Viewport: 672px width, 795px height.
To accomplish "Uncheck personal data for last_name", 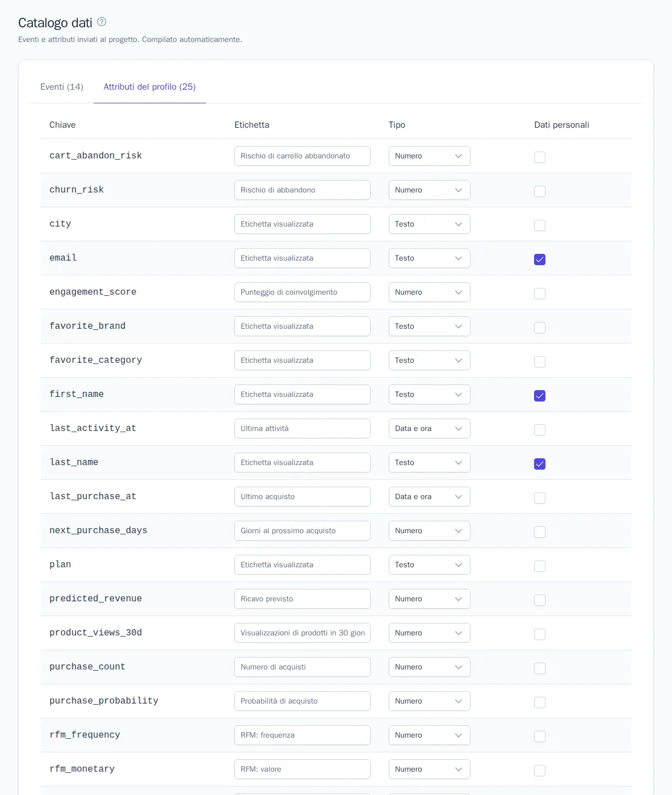I will 540,464.
